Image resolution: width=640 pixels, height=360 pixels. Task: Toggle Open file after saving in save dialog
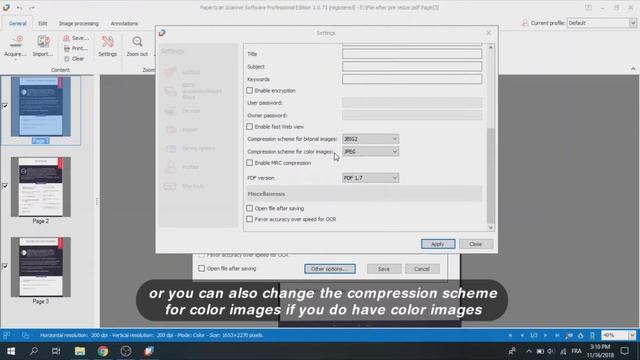pos(202,269)
